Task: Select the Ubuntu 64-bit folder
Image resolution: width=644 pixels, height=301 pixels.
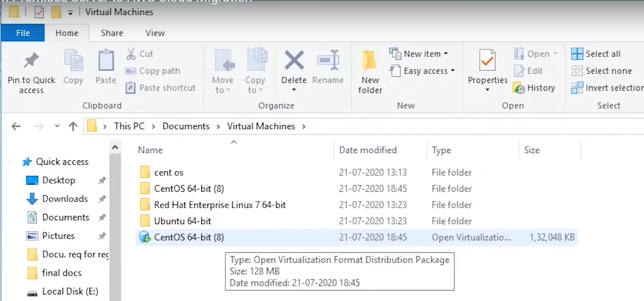Action: tap(176, 221)
